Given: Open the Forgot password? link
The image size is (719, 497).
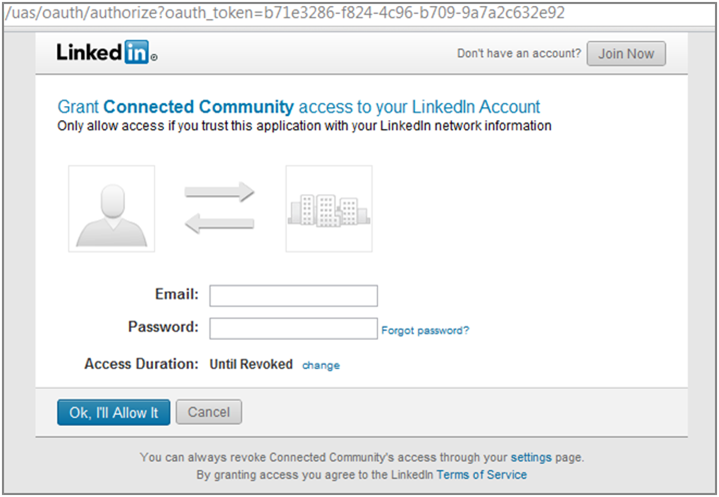Looking at the screenshot, I should [x=425, y=330].
